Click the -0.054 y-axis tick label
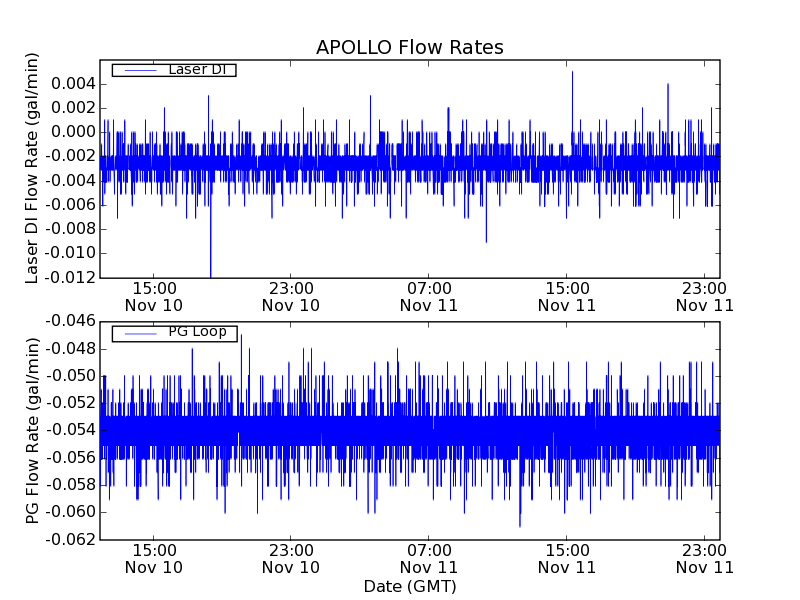800x600 pixels. point(70,430)
